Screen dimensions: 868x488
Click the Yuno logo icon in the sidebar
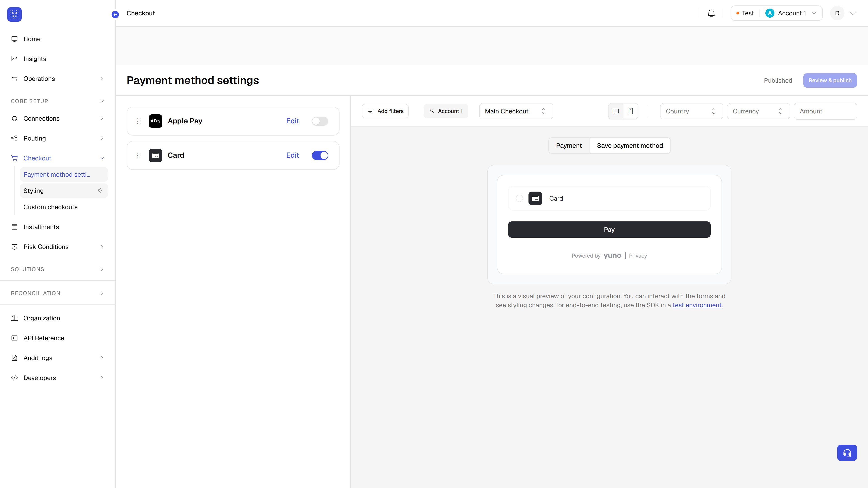coord(14,14)
